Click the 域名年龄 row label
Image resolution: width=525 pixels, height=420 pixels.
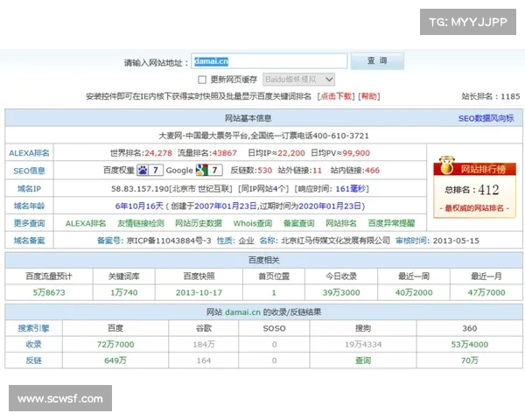click(29, 206)
